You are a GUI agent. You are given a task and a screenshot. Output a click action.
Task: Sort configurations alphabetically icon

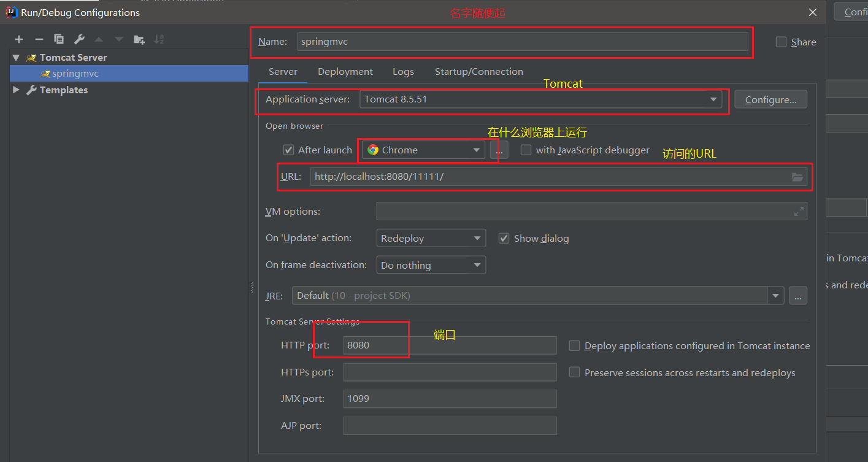pyautogui.click(x=159, y=39)
